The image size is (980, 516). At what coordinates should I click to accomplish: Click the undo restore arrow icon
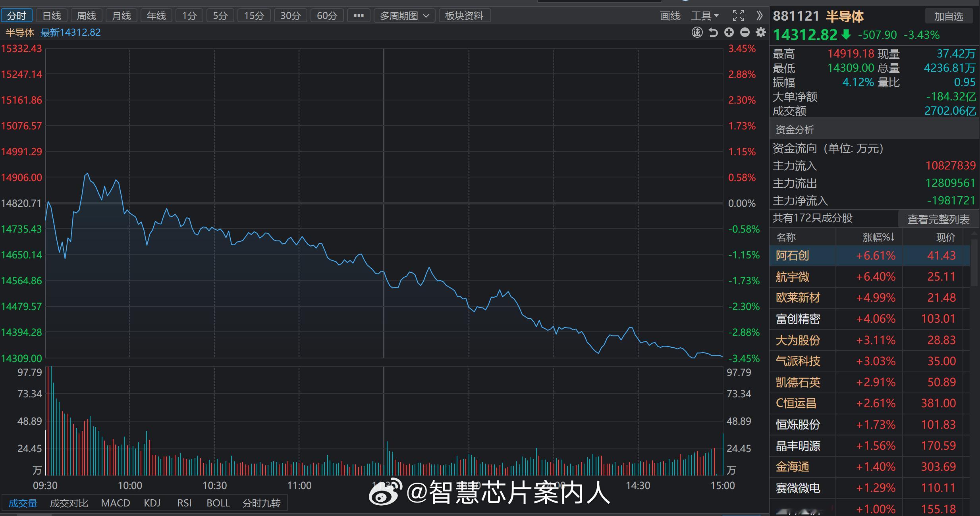713,32
